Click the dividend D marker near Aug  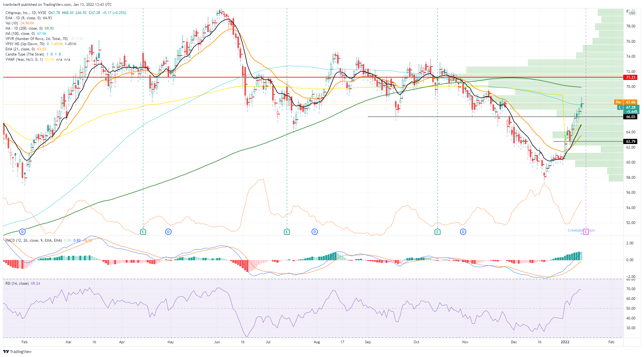pyautogui.click(x=315, y=232)
